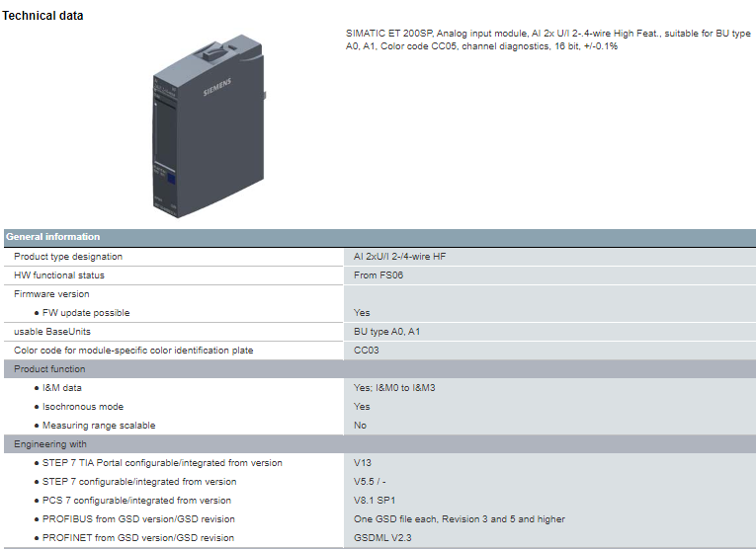Select the HW functional status label
The image size is (756, 549).
[59, 275]
